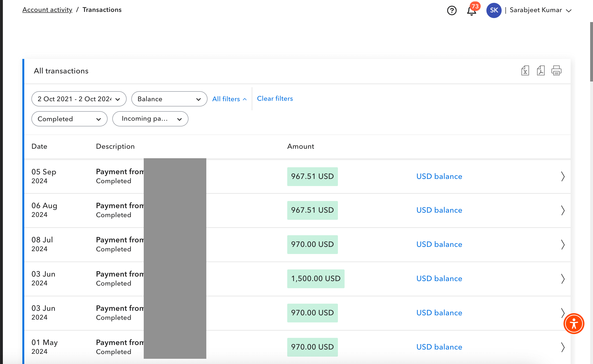The height and width of the screenshot is (364, 593).
Task: Click the print transactions icon
Action: [x=556, y=71]
